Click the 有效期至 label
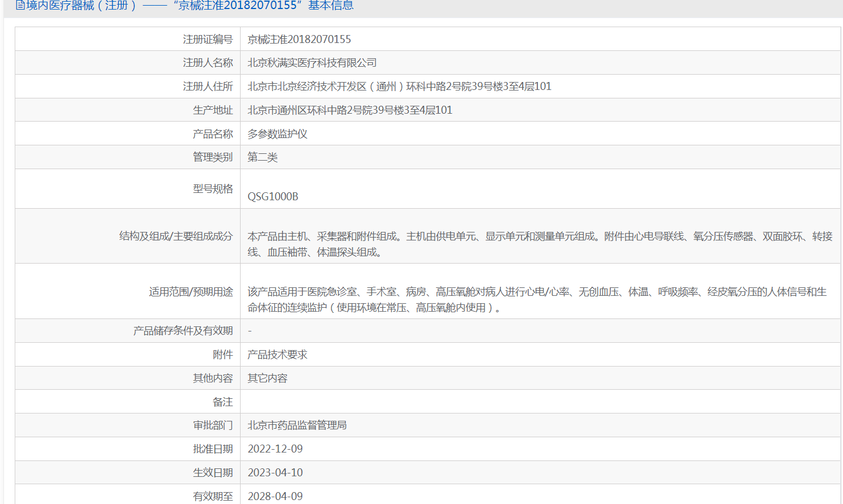 [x=213, y=497]
